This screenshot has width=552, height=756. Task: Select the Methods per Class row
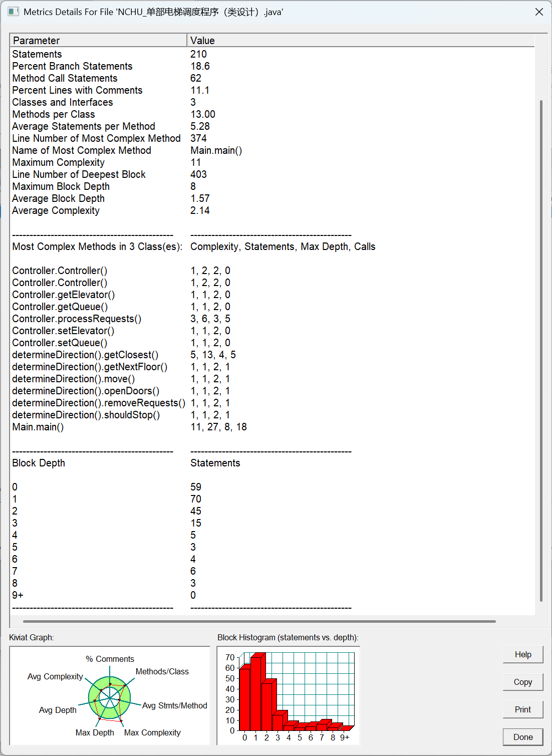[272, 114]
